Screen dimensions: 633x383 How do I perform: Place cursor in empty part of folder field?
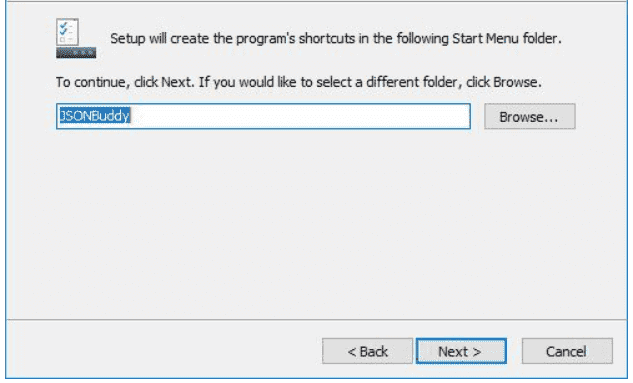(x=299, y=116)
